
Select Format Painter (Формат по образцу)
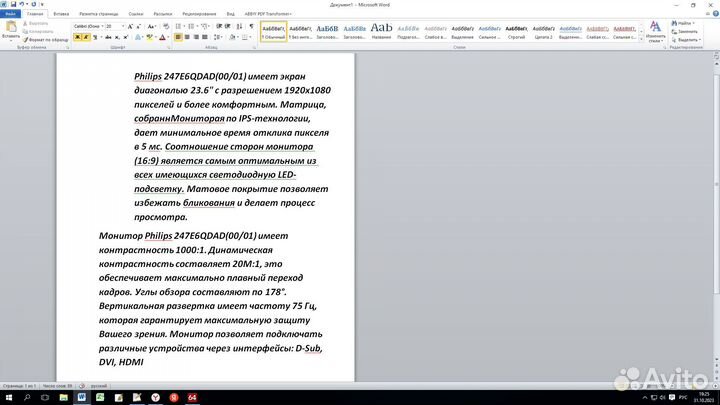click(46, 40)
